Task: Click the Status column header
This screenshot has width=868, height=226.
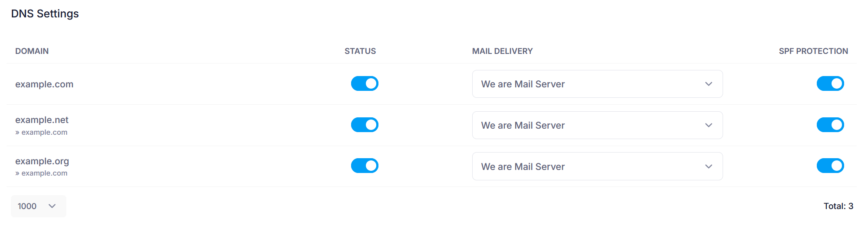Action: click(360, 51)
